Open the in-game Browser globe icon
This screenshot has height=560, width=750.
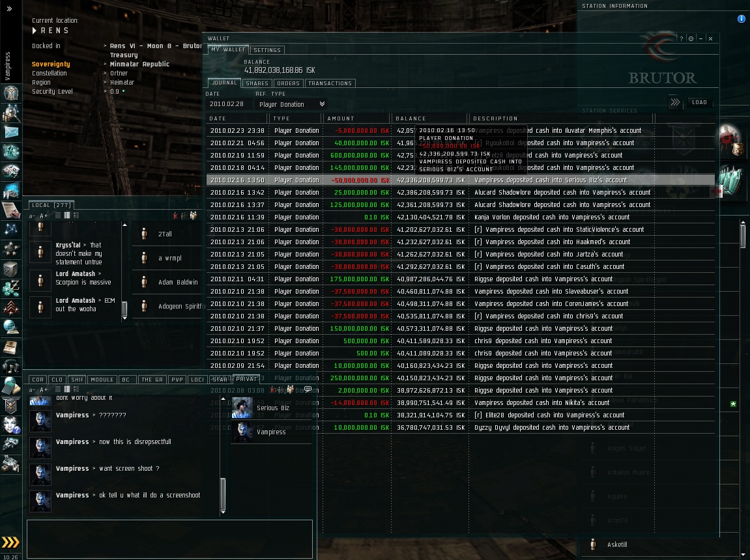10,328
